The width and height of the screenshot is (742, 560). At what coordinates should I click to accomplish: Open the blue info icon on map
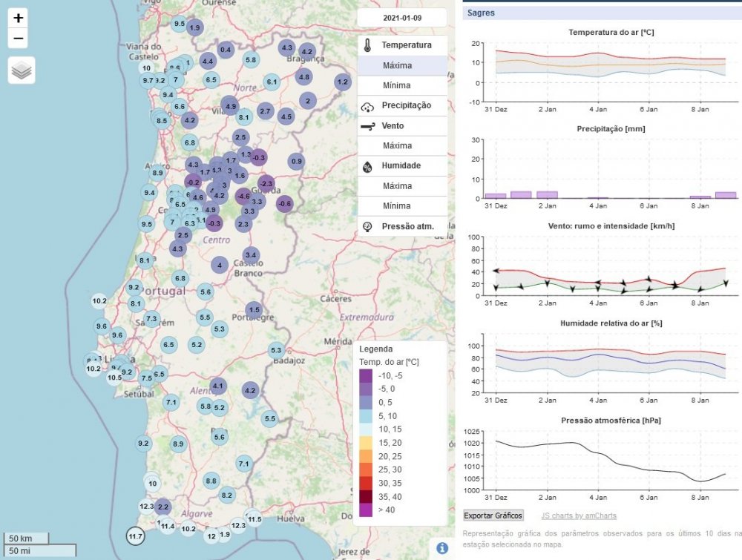click(x=442, y=548)
